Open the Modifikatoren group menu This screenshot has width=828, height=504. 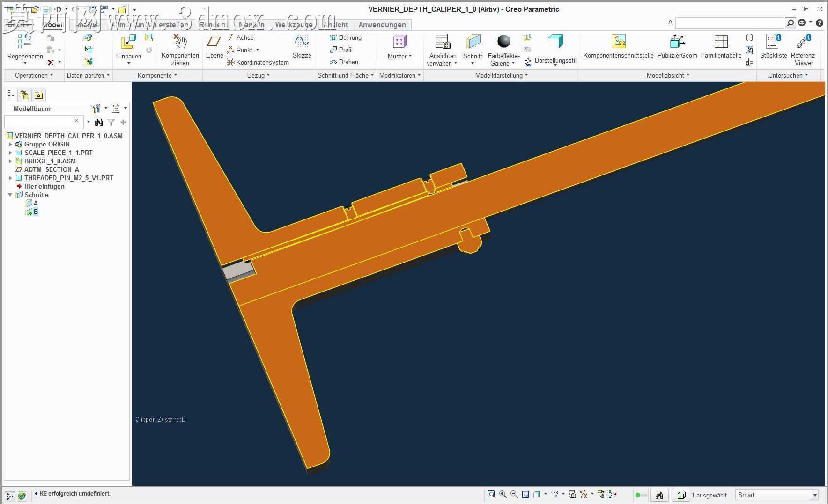click(x=400, y=75)
